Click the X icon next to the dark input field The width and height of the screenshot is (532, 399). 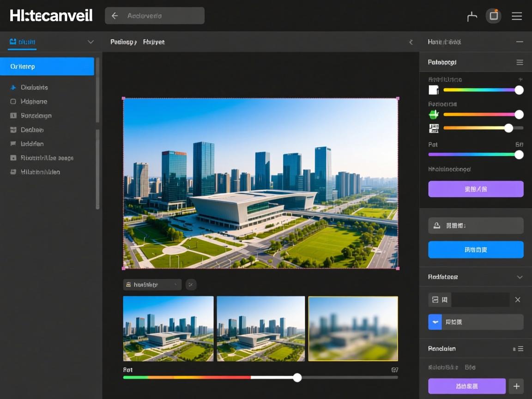pos(518,300)
